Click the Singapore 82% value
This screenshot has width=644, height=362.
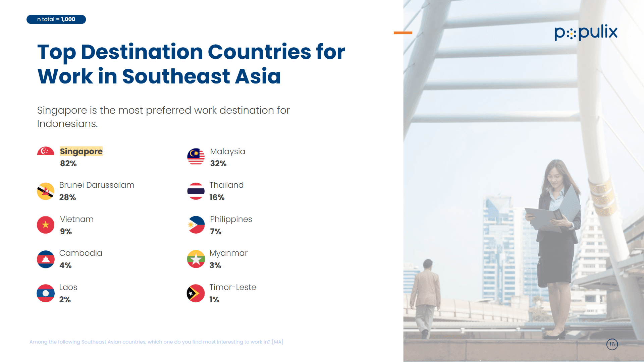click(68, 164)
